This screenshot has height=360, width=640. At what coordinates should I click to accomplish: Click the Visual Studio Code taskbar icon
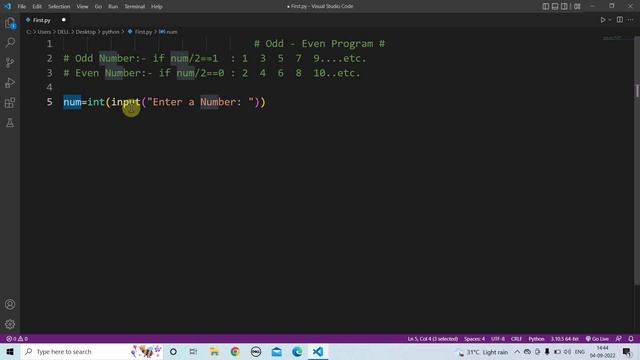318,351
